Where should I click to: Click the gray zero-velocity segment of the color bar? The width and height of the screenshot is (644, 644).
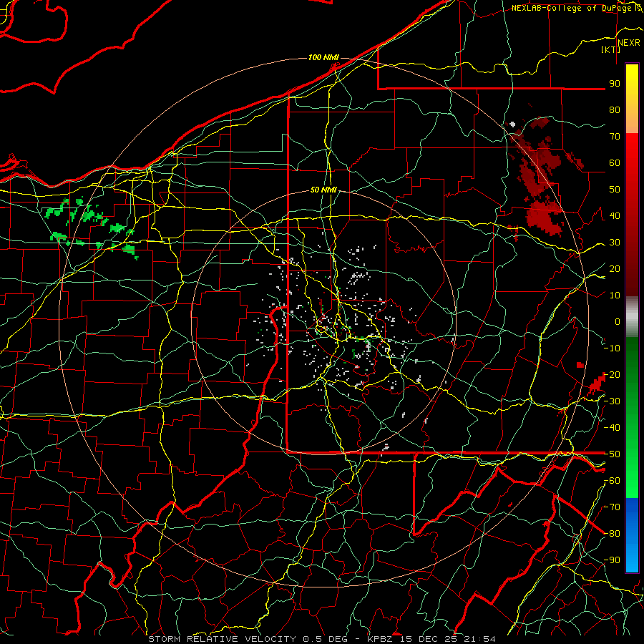[632, 317]
